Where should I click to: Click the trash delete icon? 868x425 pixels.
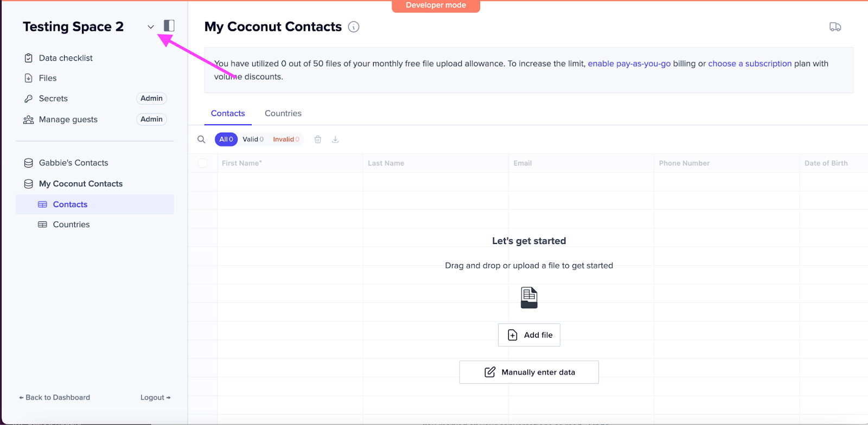[318, 139]
